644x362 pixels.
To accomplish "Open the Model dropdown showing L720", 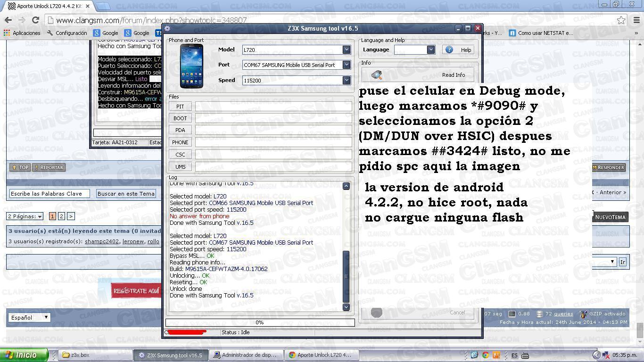I will 347,49.
